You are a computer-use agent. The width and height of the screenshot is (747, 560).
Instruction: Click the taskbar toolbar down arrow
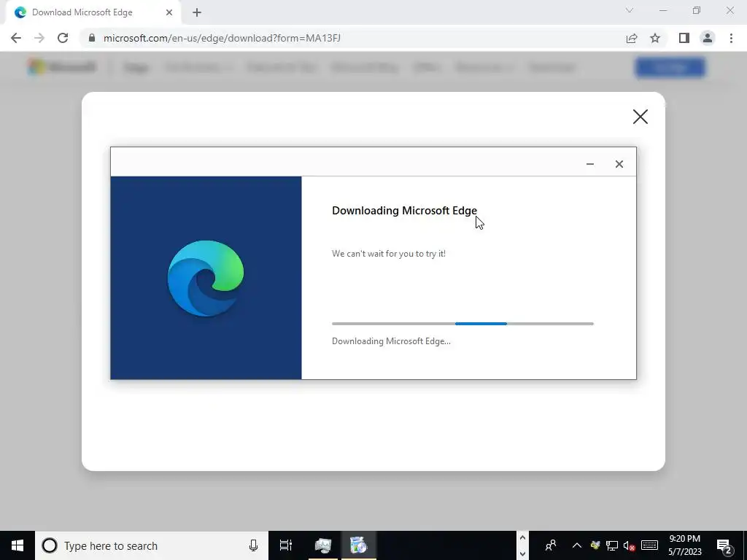[522, 553]
